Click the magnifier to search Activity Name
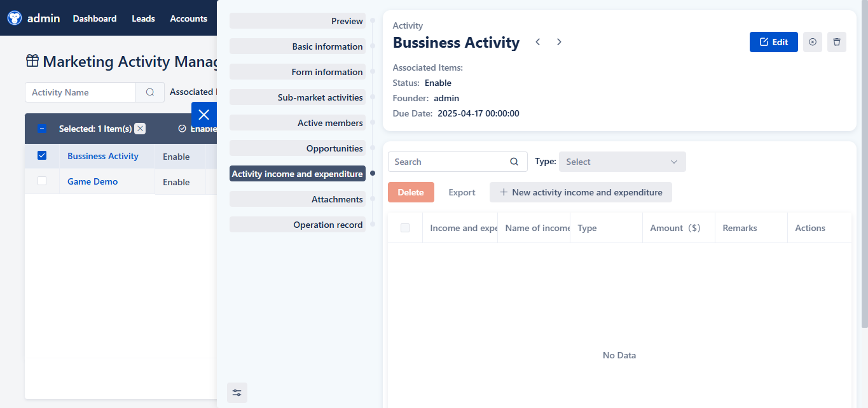The height and width of the screenshot is (408, 868). (x=149, y=92)
